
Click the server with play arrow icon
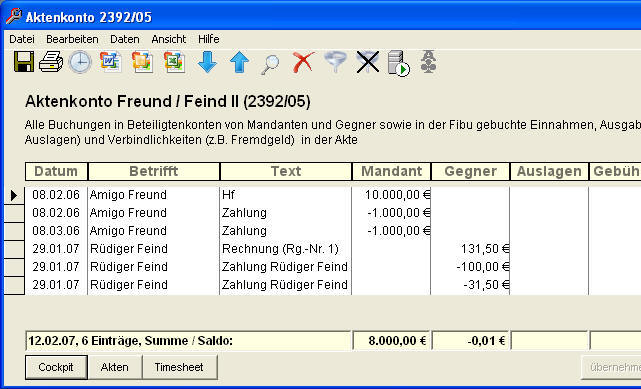(x=399, y=63)
